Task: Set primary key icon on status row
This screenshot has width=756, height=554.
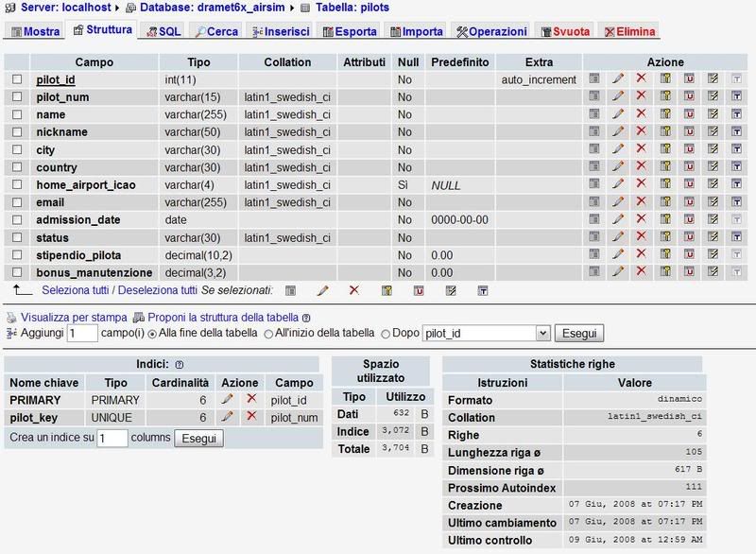Action: click(665, 236)
